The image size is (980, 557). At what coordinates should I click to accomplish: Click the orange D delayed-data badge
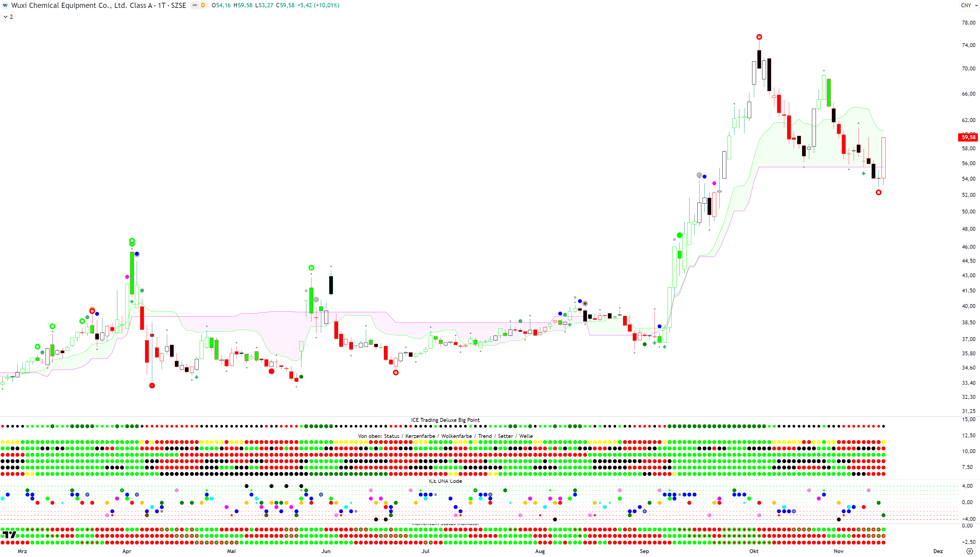click(x=203, y=5)
